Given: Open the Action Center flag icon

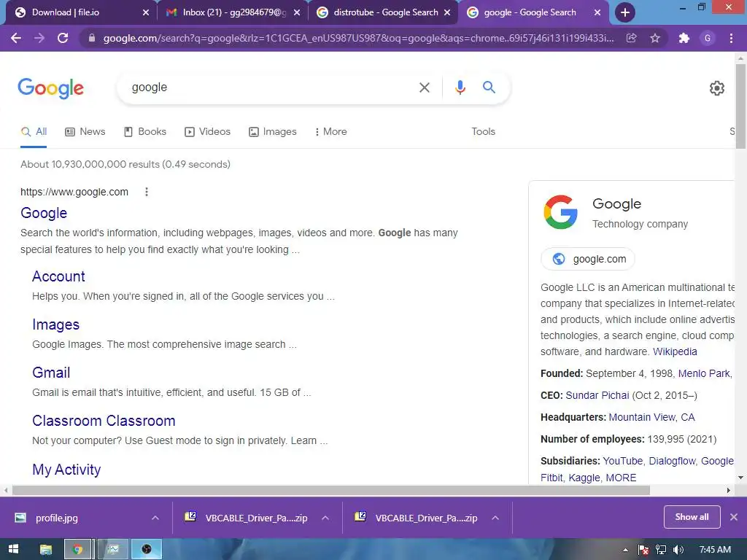Looking at the screenshot, I should pyautogui.click(x=643, y=550).
